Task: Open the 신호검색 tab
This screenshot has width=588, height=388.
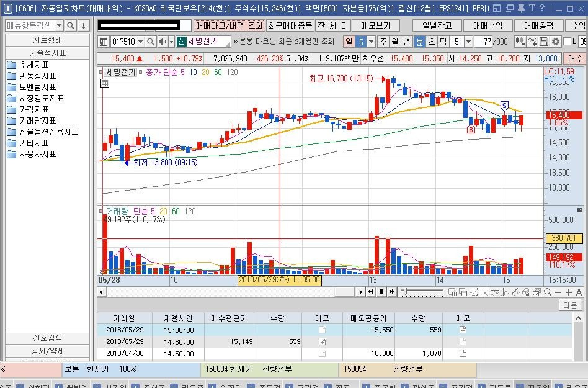Action: coord(47,338)
